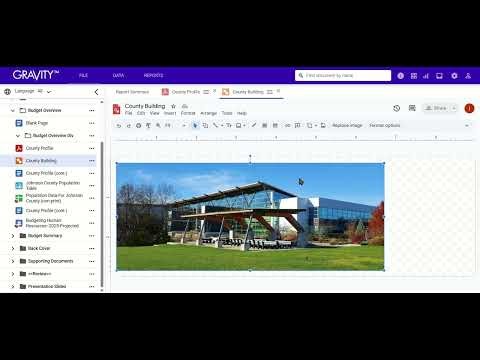Click the county building photo
This screenshot has height=360, width=480.
click(x=250, y=217)
